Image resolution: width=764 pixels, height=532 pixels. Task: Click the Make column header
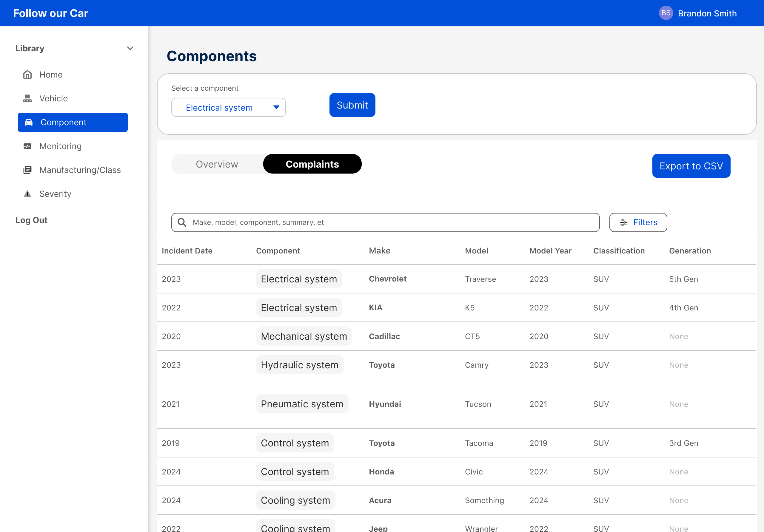[380, 251]
